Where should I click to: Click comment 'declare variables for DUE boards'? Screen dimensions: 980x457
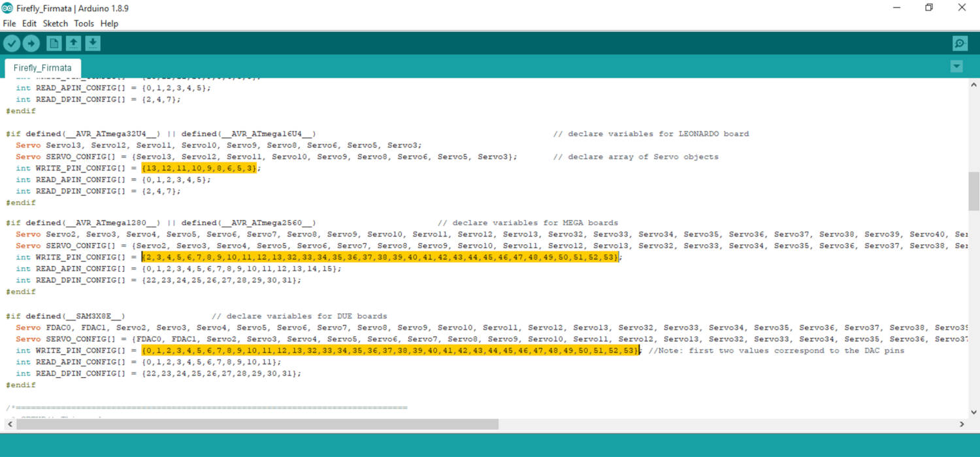coord(299,316)
